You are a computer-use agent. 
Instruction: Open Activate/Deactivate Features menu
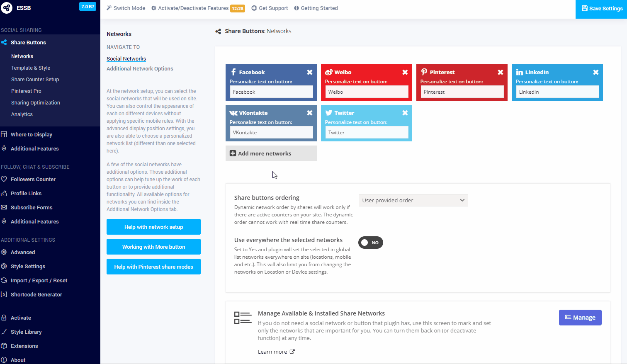coord(193,8)
